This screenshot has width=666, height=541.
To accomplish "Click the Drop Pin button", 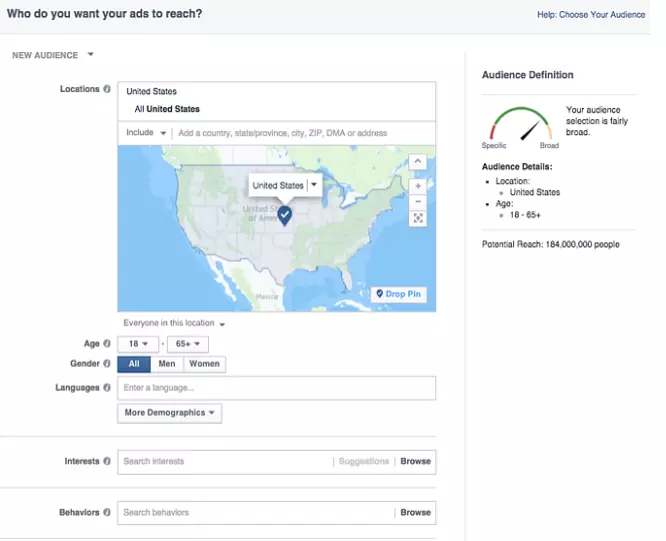I will pyautogui.click(x=398, y=294).
